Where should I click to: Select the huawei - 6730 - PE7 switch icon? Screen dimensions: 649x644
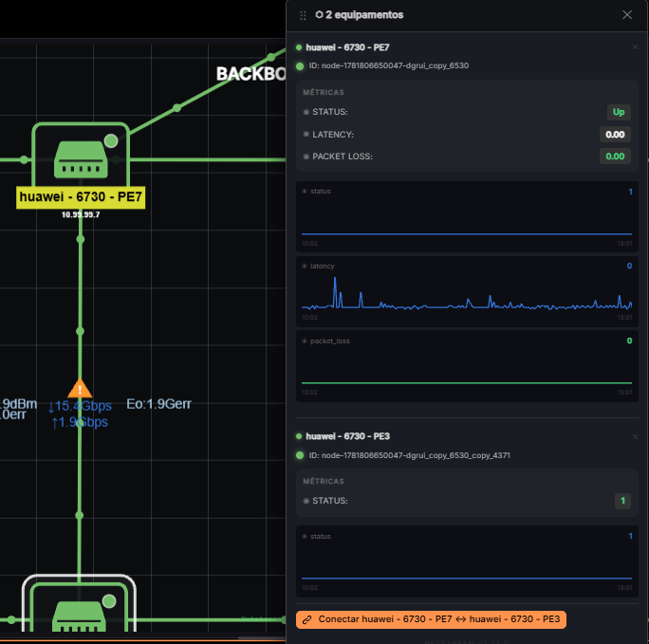(81, 159)
